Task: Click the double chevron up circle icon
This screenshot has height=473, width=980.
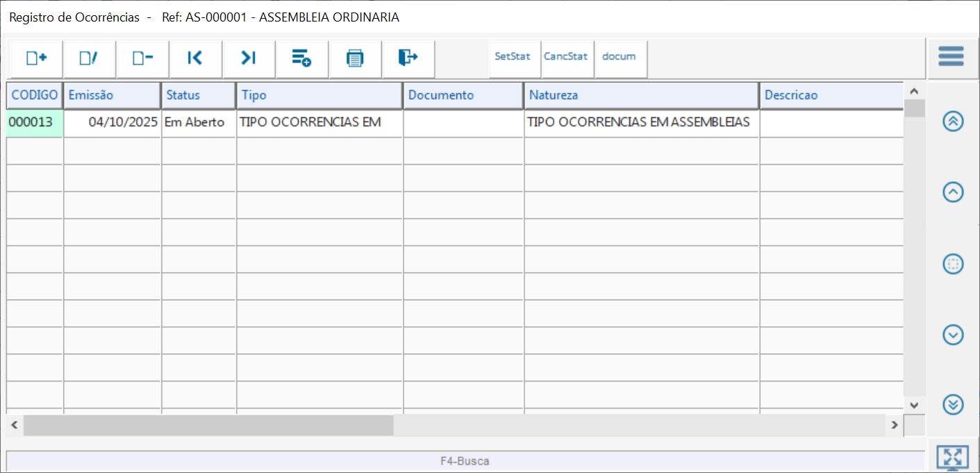Action: [x=953, y=121]
